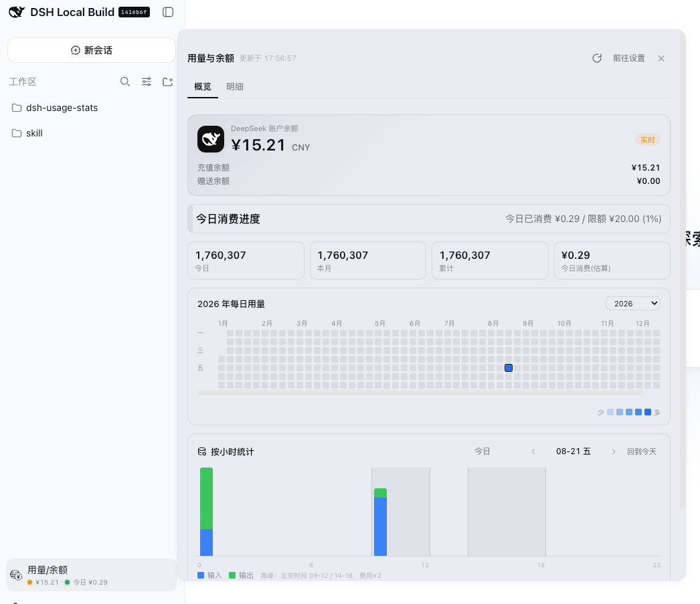700x604 pixels.
Task: Click the heatmap horizontal scrollbar
Action: point(420,393)
